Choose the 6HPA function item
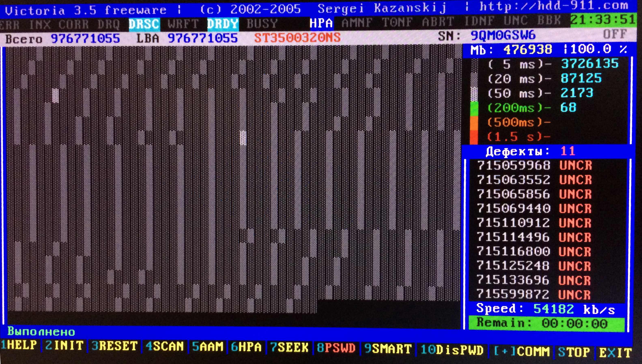Screen dimensions: 642x364 point(246,347)
